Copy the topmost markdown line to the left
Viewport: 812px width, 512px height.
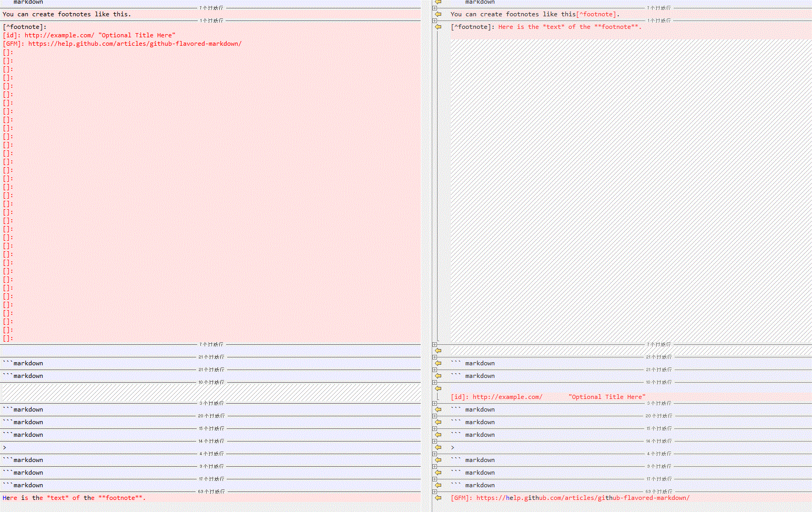438,2
